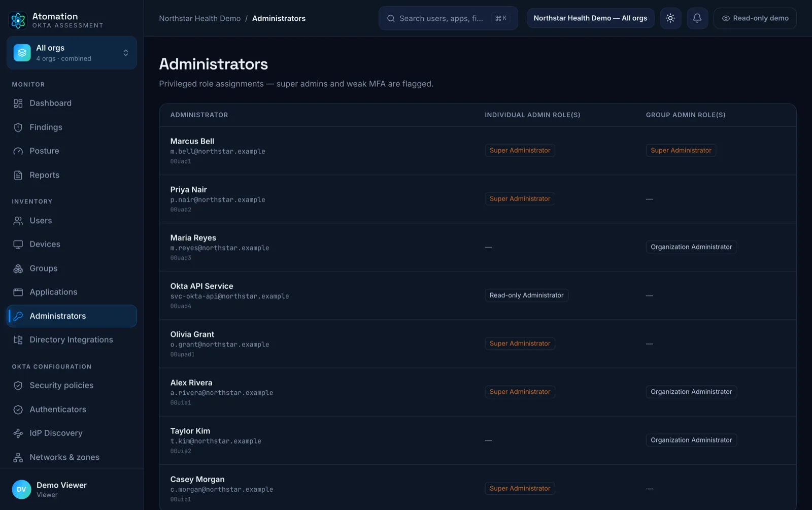The height and width of the screenshot is (510, 812).
Task: Click the search magnifier icon
Action: (391, 18)
